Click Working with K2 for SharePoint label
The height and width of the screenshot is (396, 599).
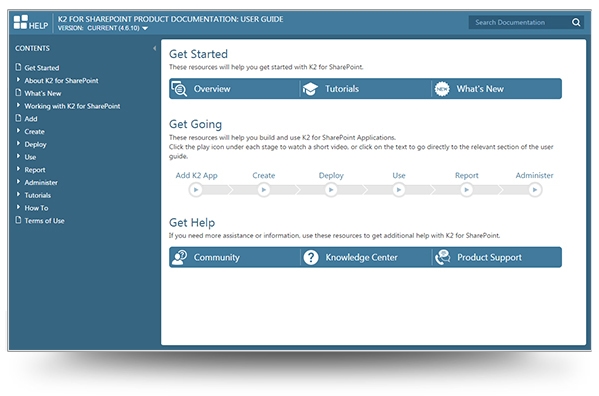coord(72,106)
